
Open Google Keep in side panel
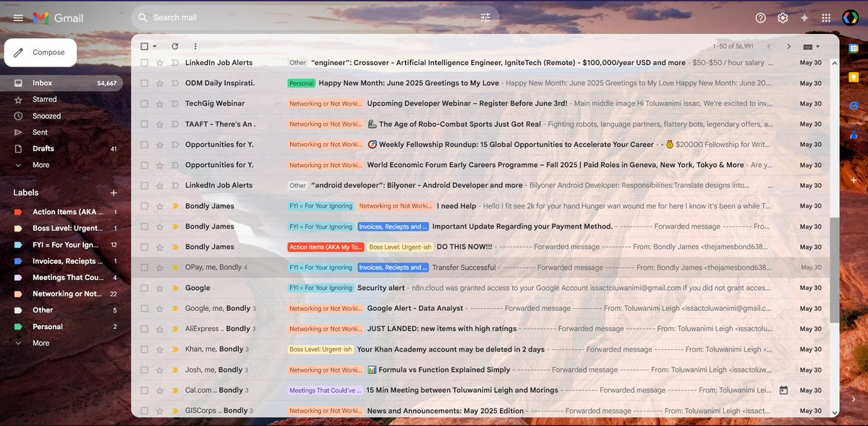click(854, 77)
